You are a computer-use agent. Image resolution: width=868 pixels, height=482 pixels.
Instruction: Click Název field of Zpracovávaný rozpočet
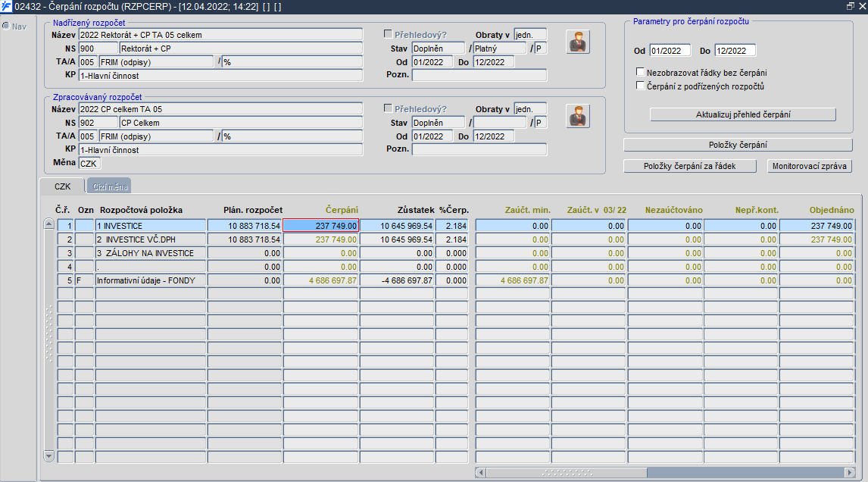pyautogui.click(x=220, y=108)
